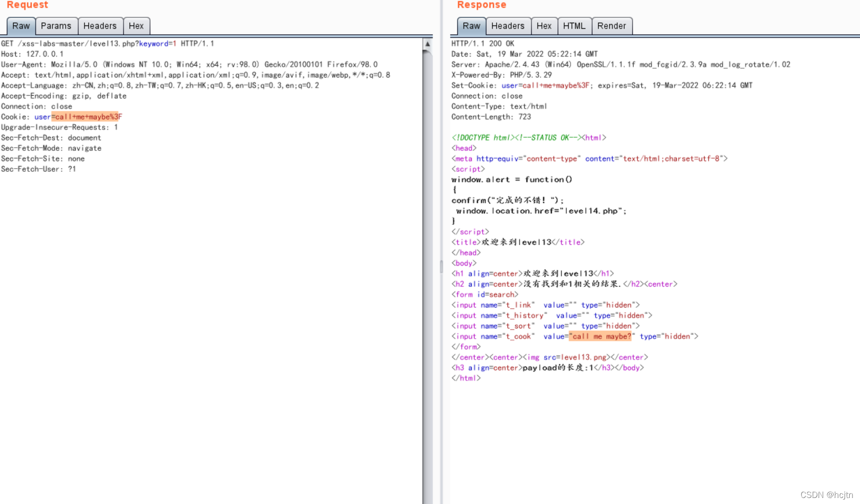860x504 pixels.
Task: Click the t_link hidden input line
Action: (546, 305)
